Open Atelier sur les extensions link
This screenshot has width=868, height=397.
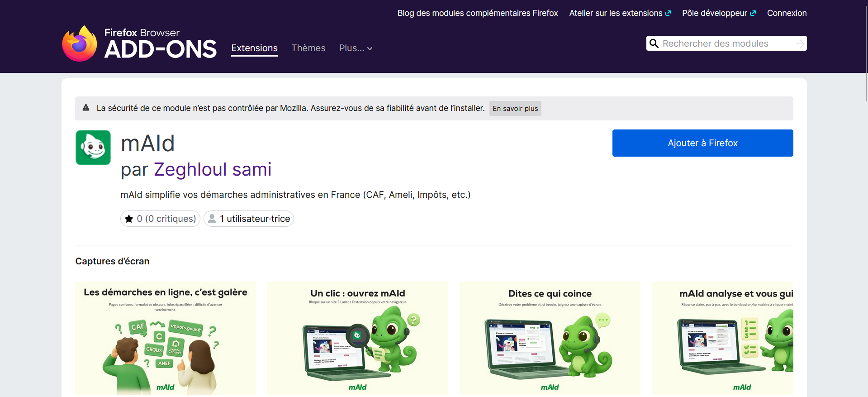pos(616,13)
